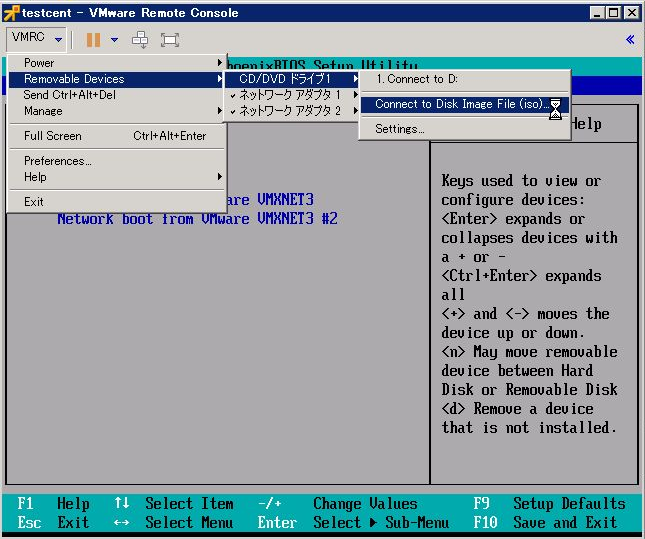
Task: Click the Send Ctrl+Alt+Del toolbar icon
Action: pos(141,40)
